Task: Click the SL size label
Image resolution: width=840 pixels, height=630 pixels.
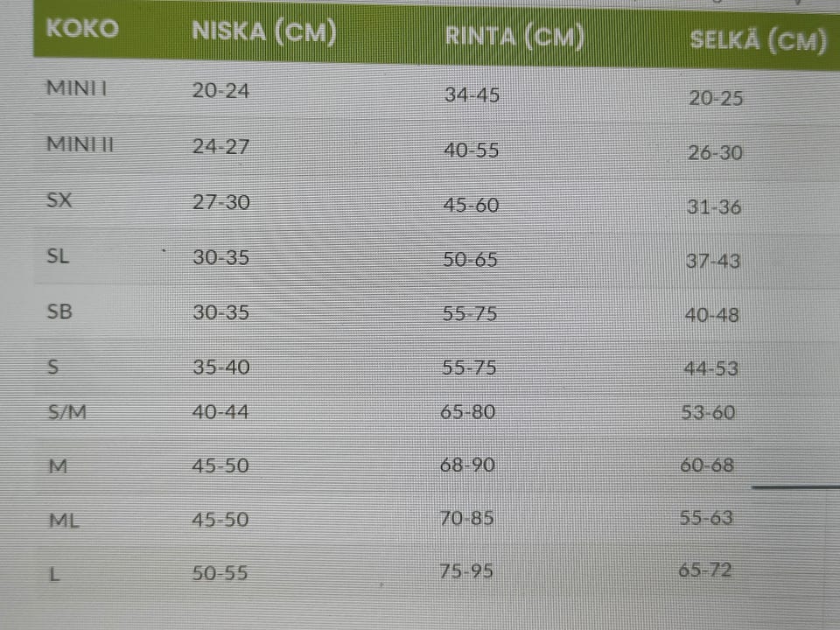Action: click(x=58, y=256)
